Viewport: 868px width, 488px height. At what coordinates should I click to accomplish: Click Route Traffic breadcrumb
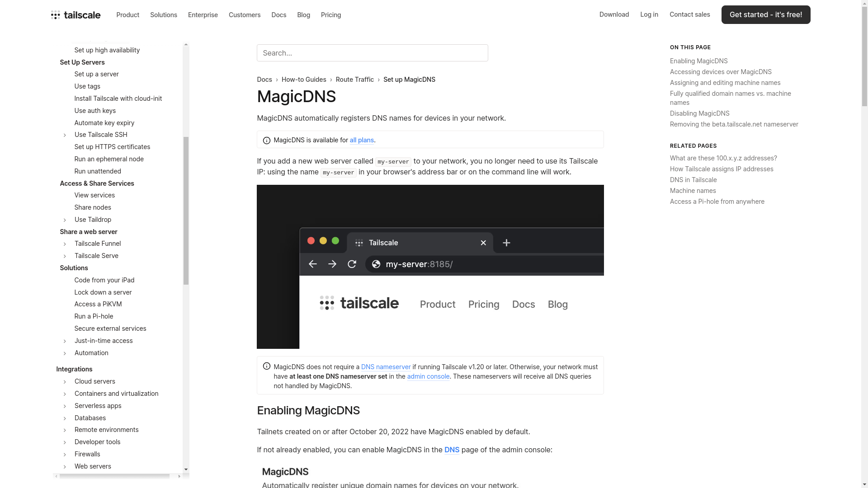pos(355,80)
